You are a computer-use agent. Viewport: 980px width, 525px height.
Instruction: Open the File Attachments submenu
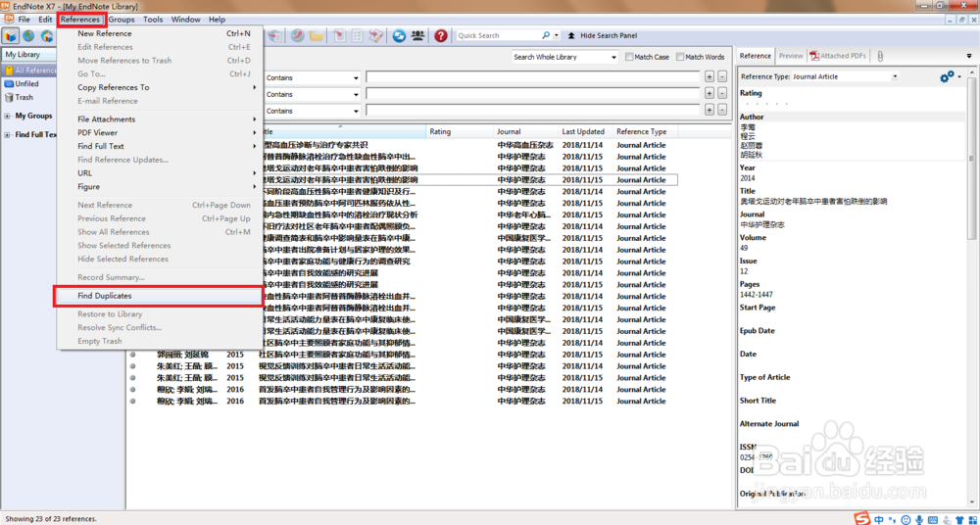click(x=159, y=119)
